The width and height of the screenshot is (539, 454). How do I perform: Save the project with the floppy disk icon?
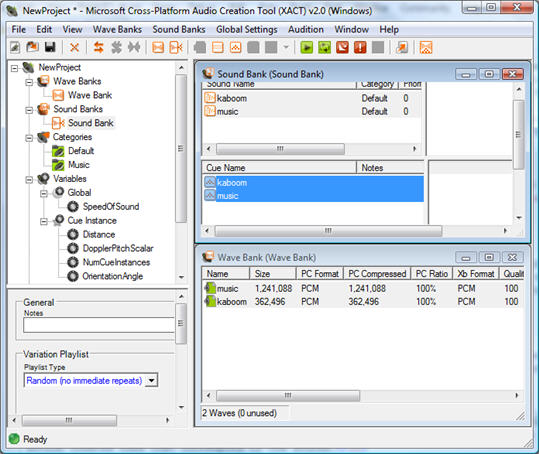[50, 47]
